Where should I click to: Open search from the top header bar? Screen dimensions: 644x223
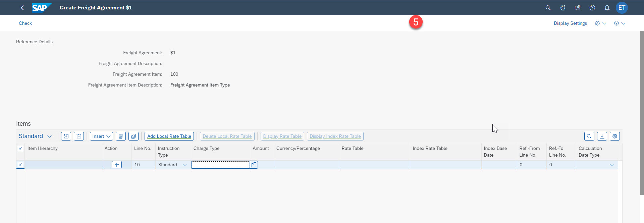548,8
